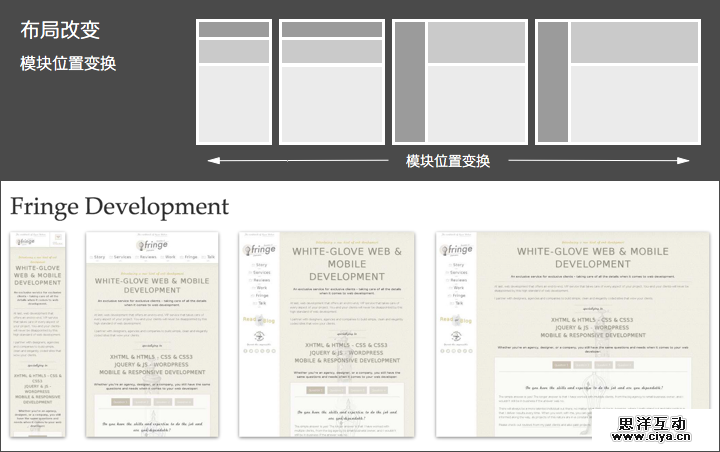This screenshot has height=452, width=720.
Task: Select Services in the horizontal navigation bar
Action: click(x=120, y=257)
